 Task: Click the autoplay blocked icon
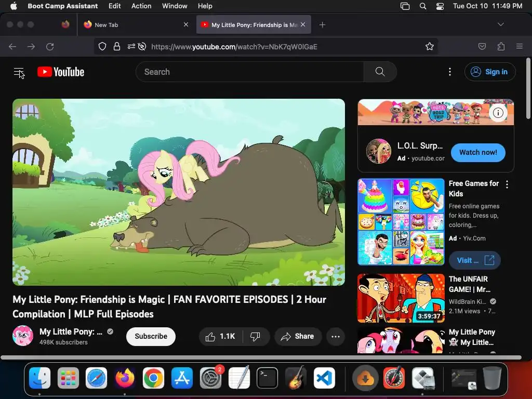click(142, 46)
